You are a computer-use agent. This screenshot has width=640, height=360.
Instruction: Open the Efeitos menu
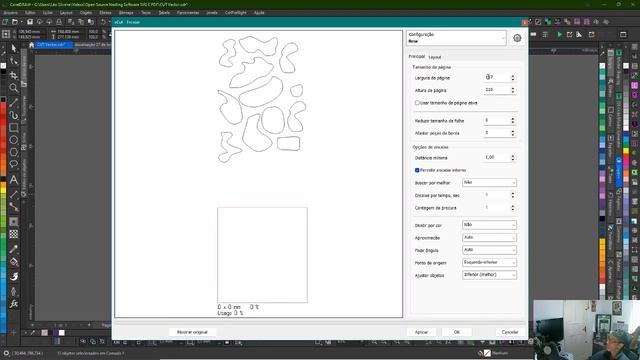click(x=105, y=13)
